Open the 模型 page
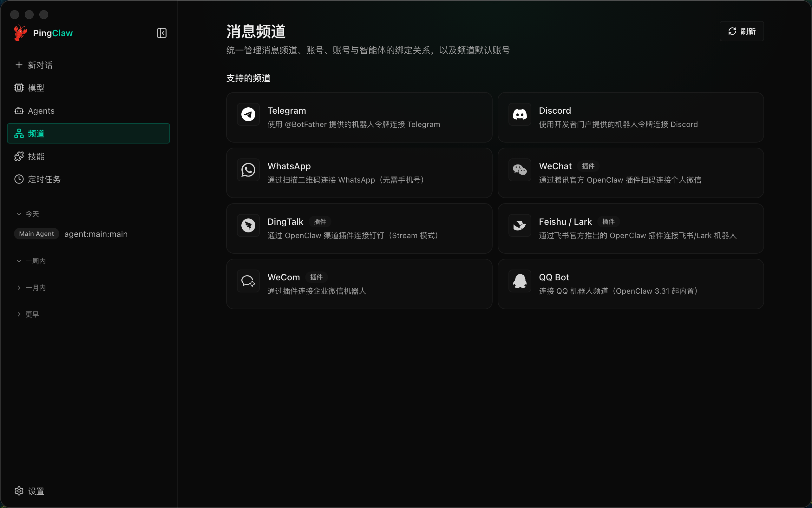 (88, 88)
